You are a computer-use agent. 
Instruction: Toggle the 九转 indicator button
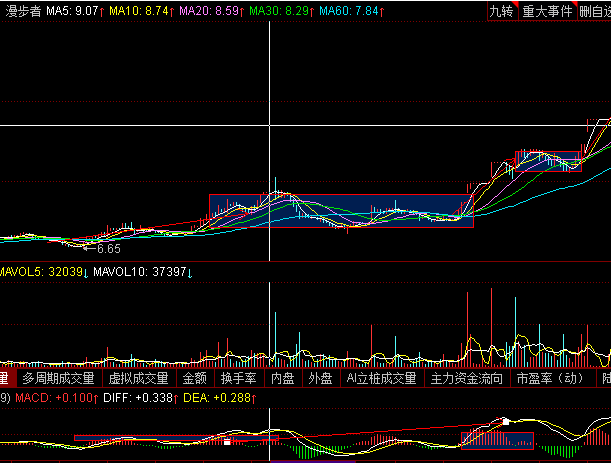pyautogui.click(x=500, y=12)
